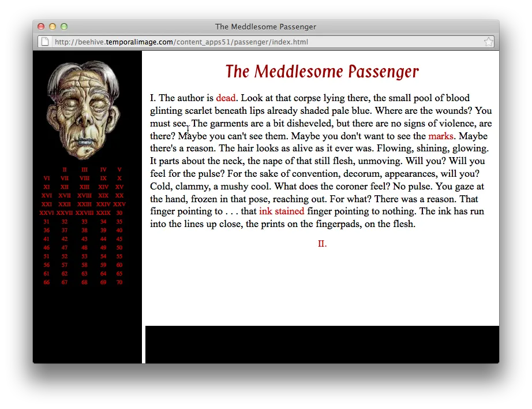Select chapter XIII in the sidebar index
Viewport: 532px width, 409px height.
tap(84, 187)
